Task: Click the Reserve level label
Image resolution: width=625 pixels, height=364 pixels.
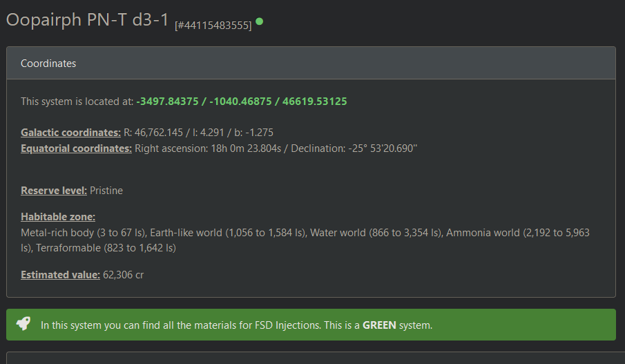Action: pyautogui.click(x=54, y=190)
